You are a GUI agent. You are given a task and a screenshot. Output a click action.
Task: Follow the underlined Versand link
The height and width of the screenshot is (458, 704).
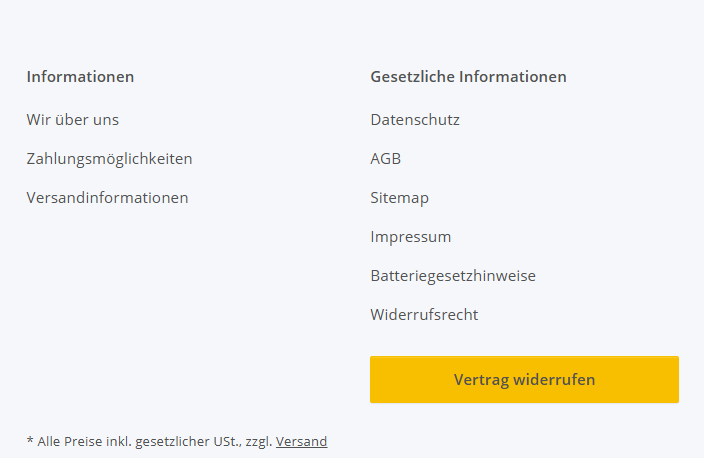coord(301,441)
